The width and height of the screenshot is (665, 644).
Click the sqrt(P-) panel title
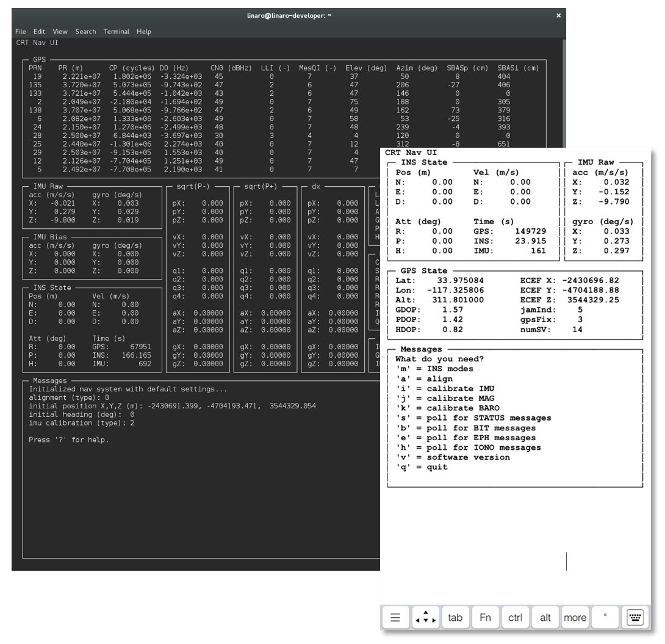[x=193, y=186]
